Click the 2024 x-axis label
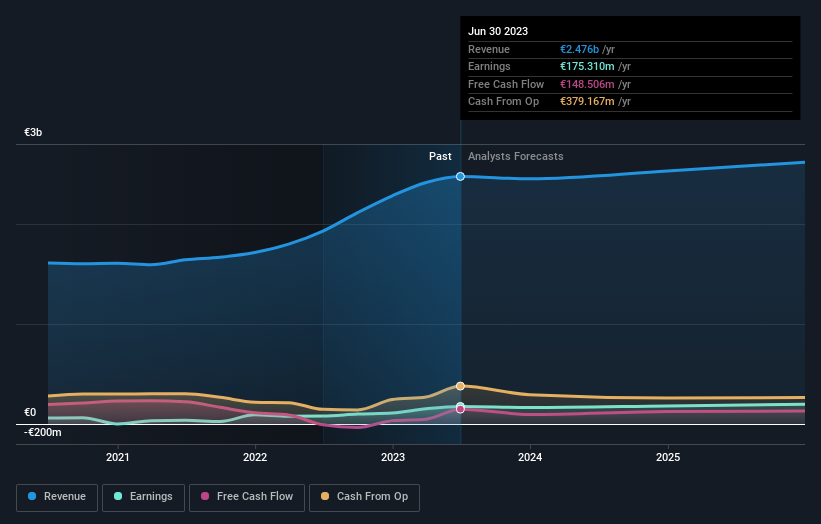The height and width of the screenshot is (524, 821). pos(530,457)
